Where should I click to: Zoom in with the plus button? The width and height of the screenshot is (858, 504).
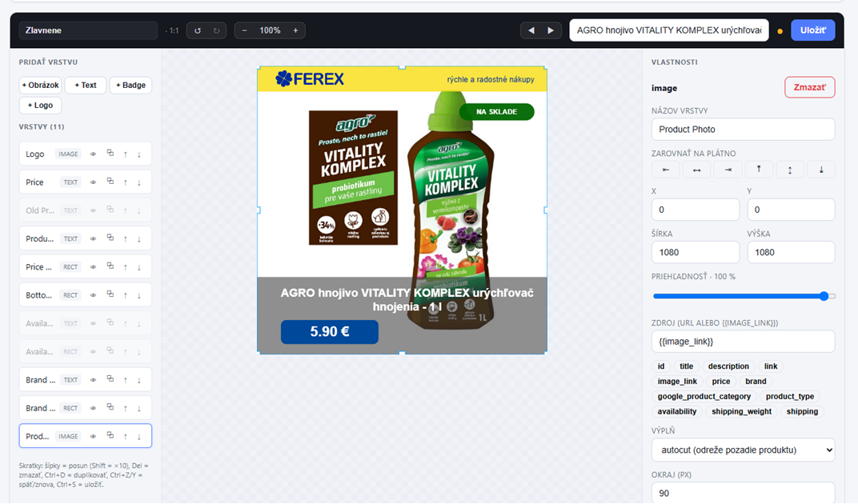click(x=295, y=30)
